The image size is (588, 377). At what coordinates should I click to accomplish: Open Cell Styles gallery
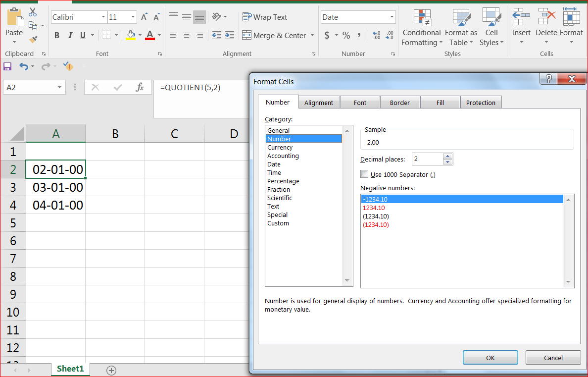coord(491,28)
